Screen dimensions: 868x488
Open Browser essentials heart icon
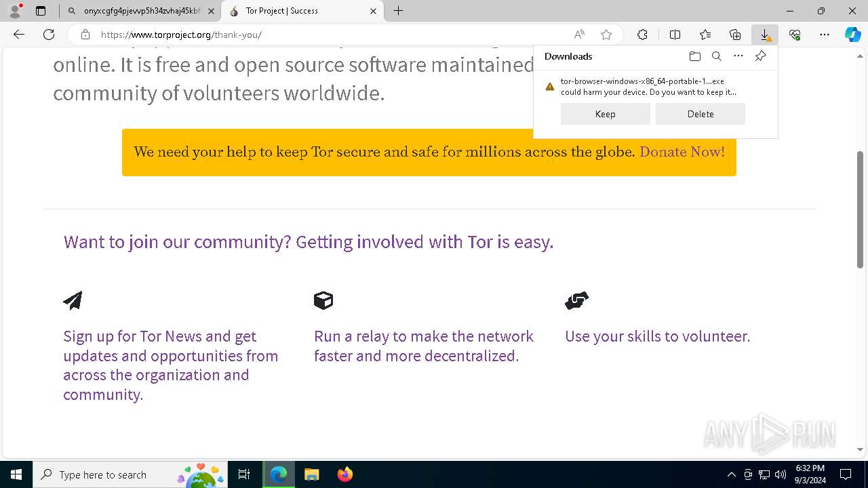coord(795,35)
